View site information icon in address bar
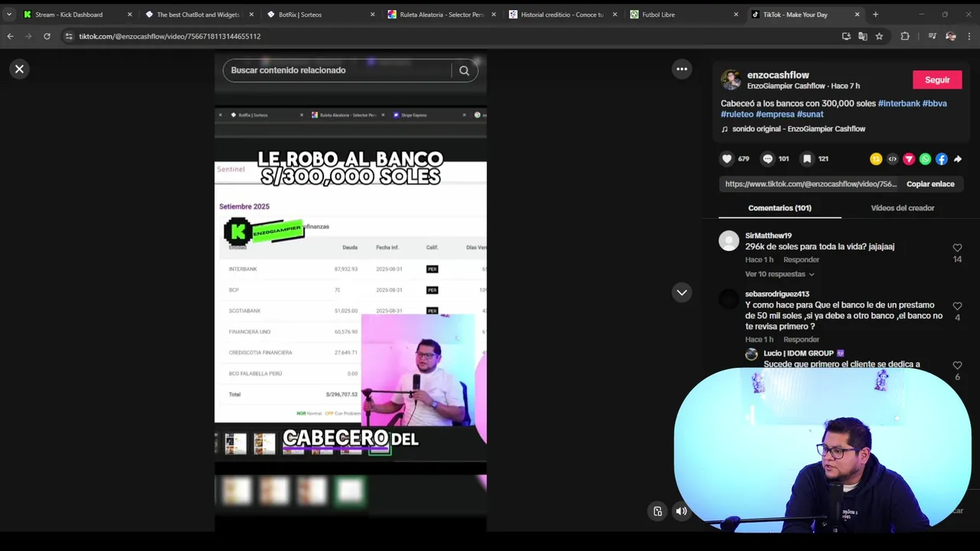 69,36
